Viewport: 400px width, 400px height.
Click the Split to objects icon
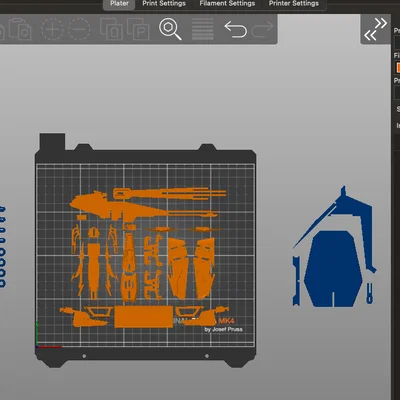[x=111, y=29]
